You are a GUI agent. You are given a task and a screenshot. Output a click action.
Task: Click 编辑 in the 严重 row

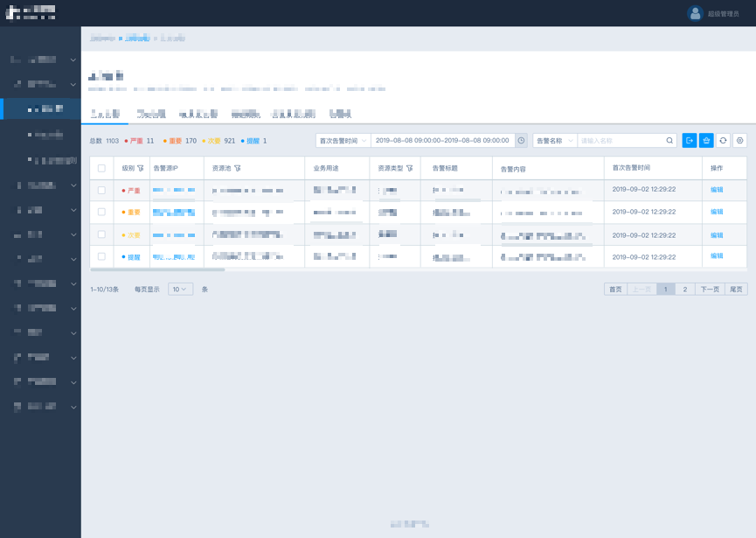coord(717,190)
